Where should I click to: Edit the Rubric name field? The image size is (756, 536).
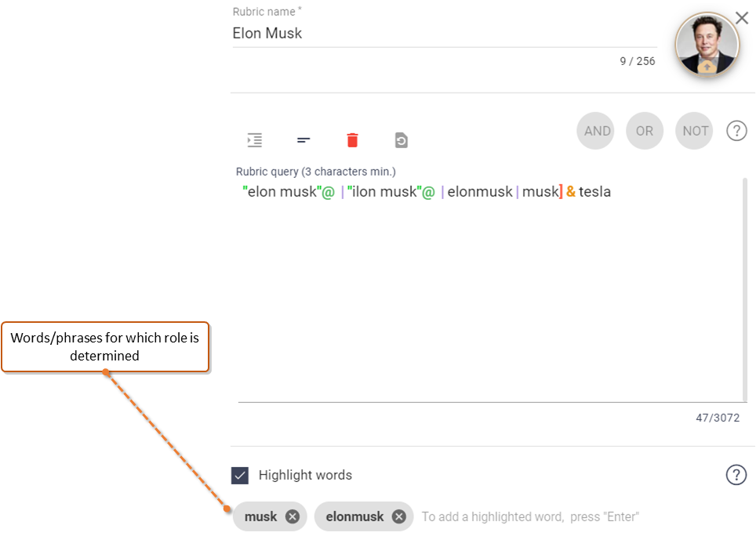tap(445, 33)
